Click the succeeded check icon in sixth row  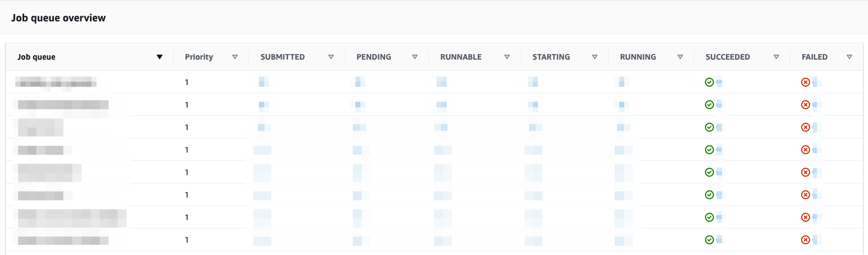point(709,195)
